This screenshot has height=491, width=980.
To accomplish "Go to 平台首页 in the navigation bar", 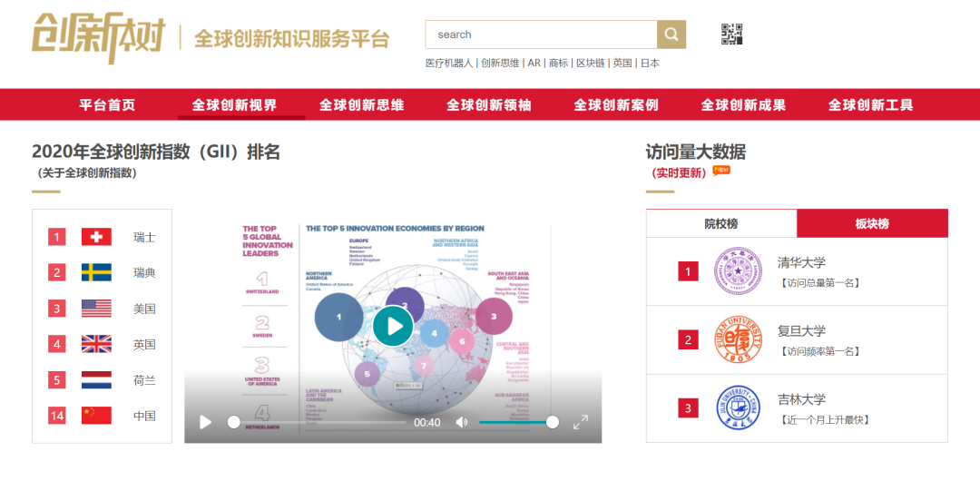I will click(x=107, y=104).
